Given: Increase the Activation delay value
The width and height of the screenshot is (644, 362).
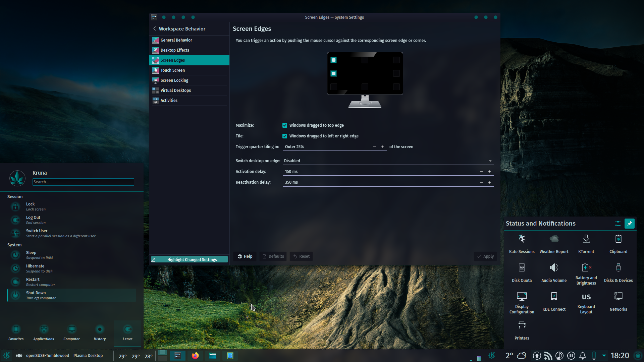Looking at the screenshot, I should pyautogui.click(x=490, y=172).
